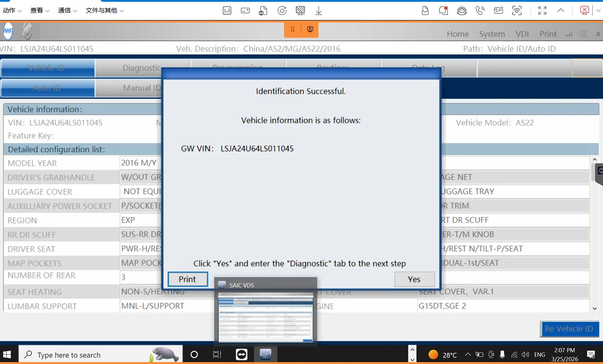603x364 pixels.
Task: Enter fullscreen with the expand arrows icon
Action: [542, 10]
